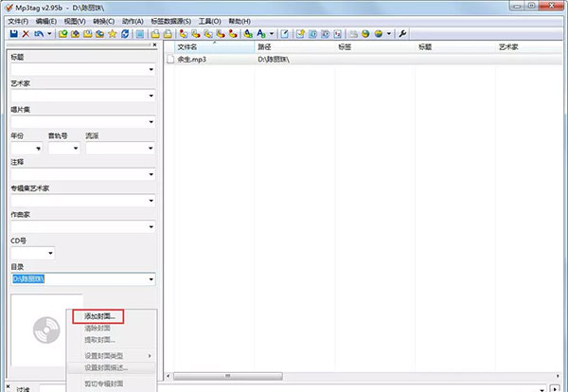The image size is (568, 392).
Task: Expand the 注释 field dropdown
Action: [151, 174]
